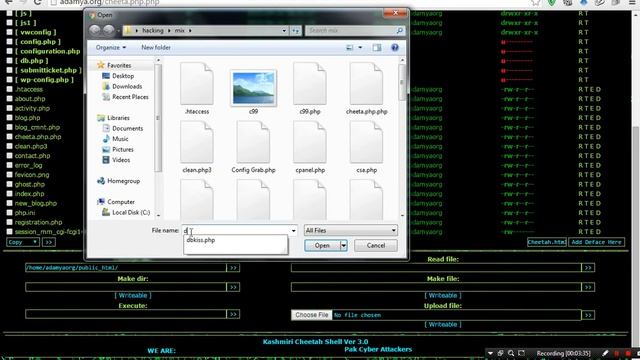Click the refresh button beside address bar
The width and height of the screenshot is (640, 360).
tap(296, 31)
